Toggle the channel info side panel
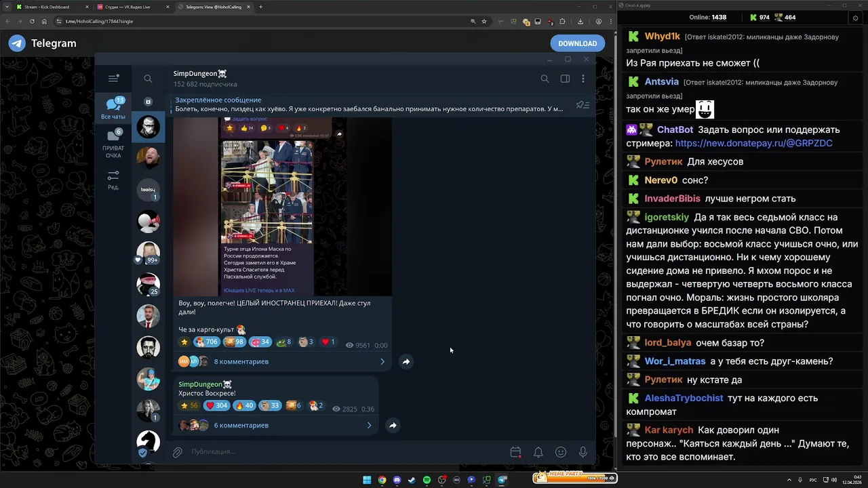The height and width of the screenshot is (488, 868). tap(565, 79)
